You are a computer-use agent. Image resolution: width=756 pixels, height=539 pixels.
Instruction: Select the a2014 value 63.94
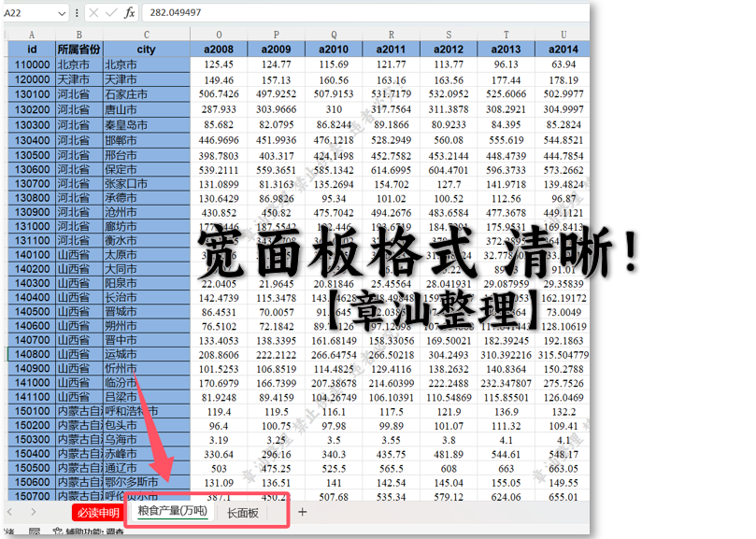click(x=563, y=64)
